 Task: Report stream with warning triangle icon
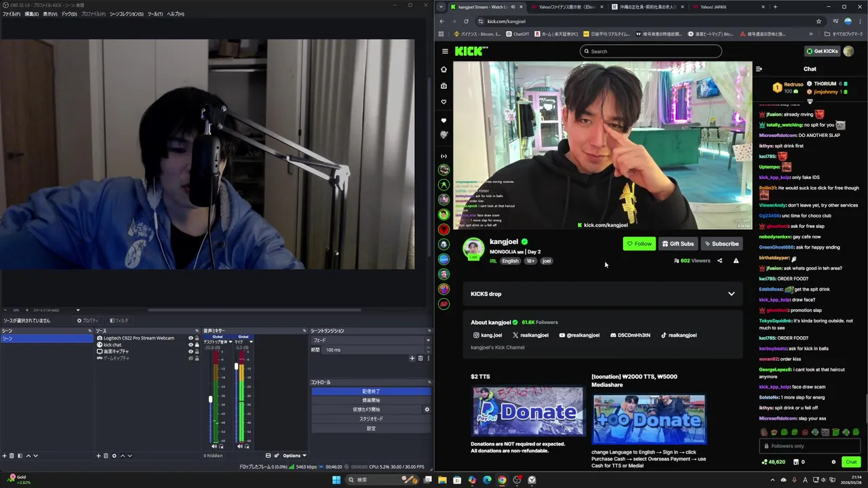click(736, 260)
